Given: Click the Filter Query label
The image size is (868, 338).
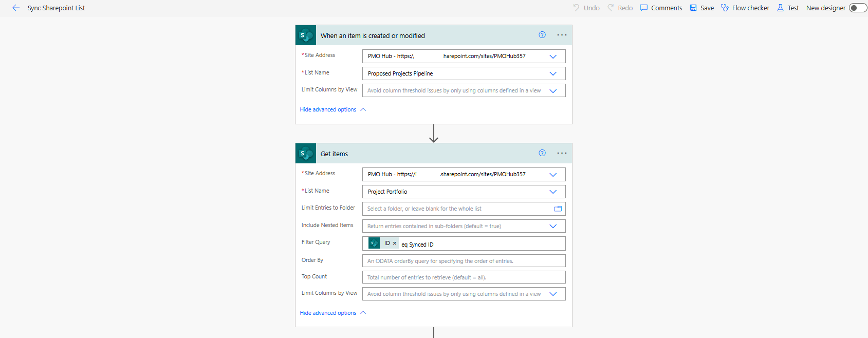Looking at the screenshot, I should pos(316,242).
